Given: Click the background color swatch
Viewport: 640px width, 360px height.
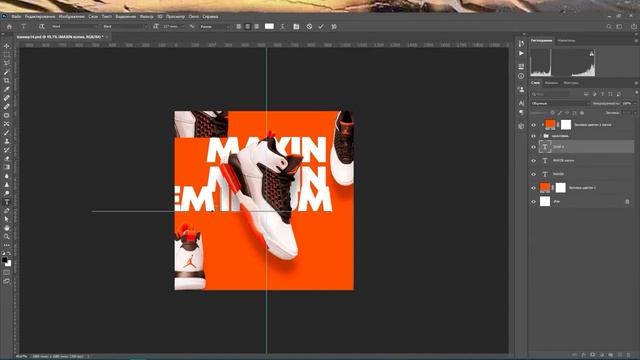Looking at the screenshot, I should click(x=9, y=264).
